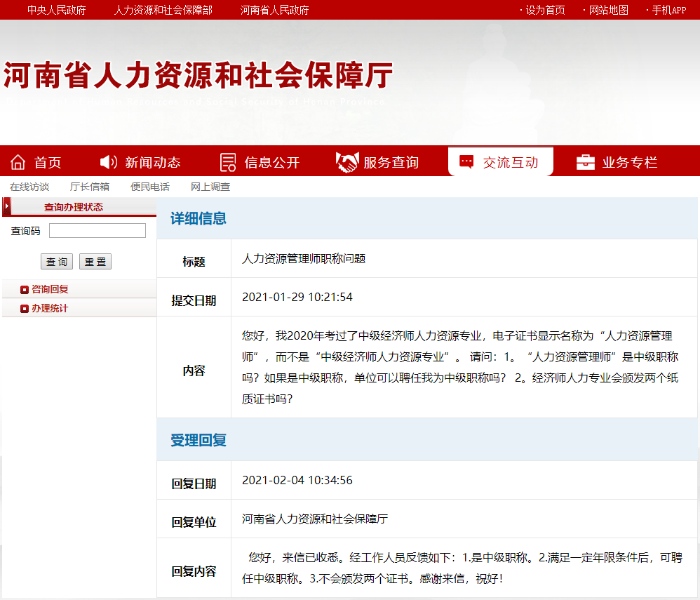Screen dimensions: 700x600
Task: Click the document icon for 信息公开
Action: tap(228, 162)
